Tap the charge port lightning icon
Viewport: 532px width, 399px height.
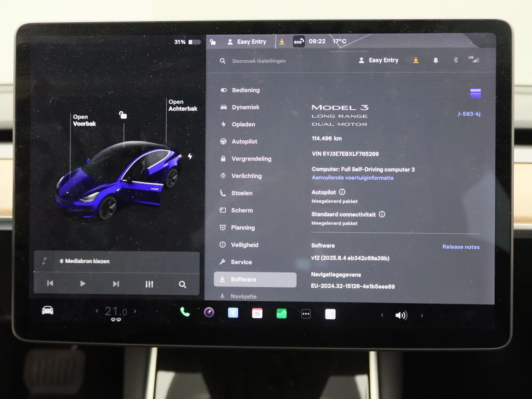point(190,156)
